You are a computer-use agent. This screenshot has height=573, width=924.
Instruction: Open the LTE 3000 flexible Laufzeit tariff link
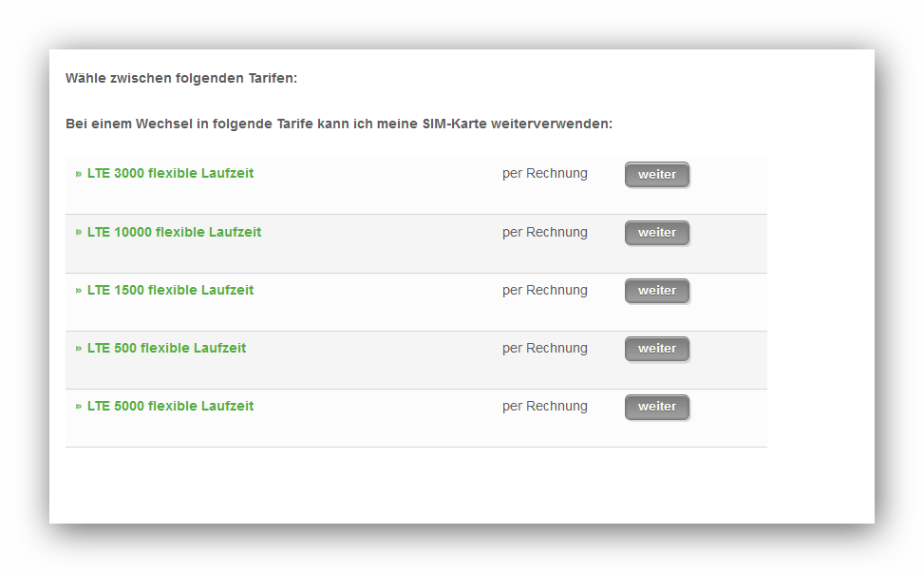(170, 174)
